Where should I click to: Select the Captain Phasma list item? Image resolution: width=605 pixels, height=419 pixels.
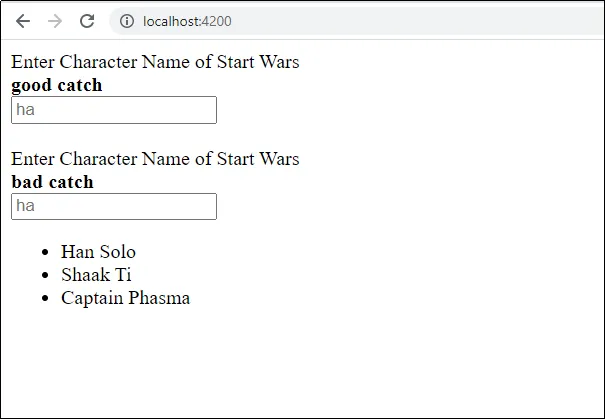[x=125, y=298]
